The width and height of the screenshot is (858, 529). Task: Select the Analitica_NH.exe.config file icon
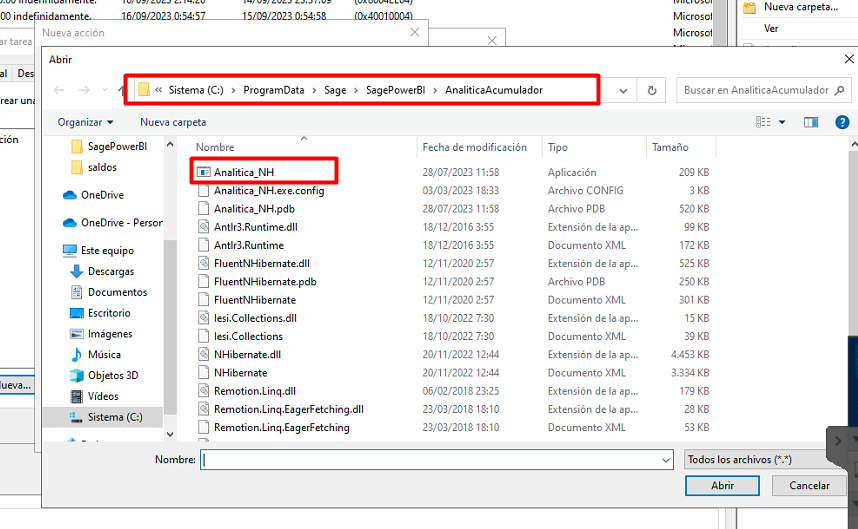pyautogui.click(x=204, y=190)
